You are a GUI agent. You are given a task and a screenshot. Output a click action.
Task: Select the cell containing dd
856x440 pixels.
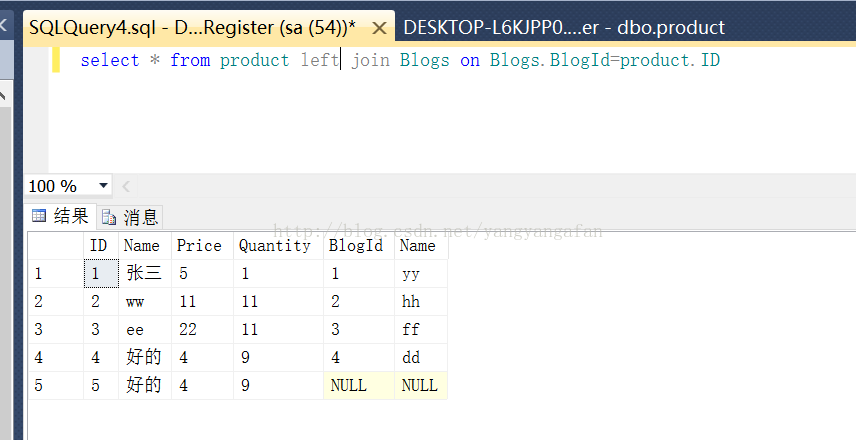(x=421, y=358)
